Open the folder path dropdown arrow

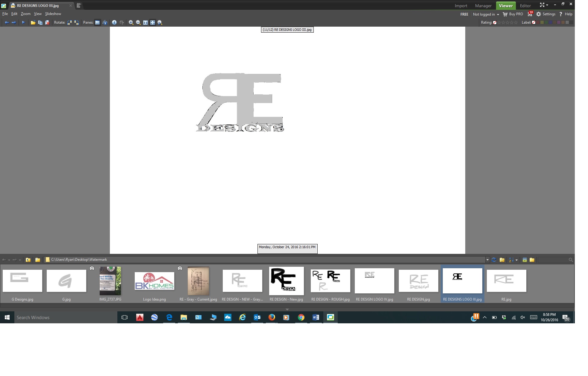(x=487, y=260)
